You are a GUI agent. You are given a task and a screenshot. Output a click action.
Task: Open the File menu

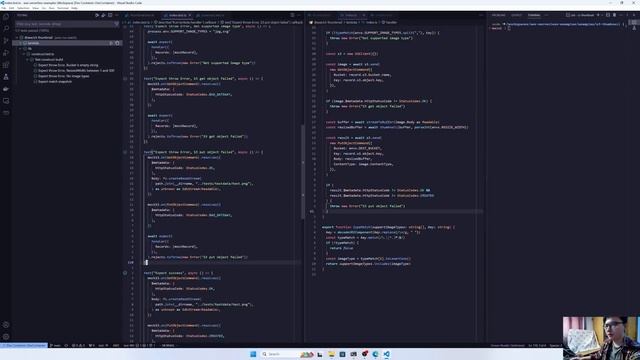tap(3, 8)
